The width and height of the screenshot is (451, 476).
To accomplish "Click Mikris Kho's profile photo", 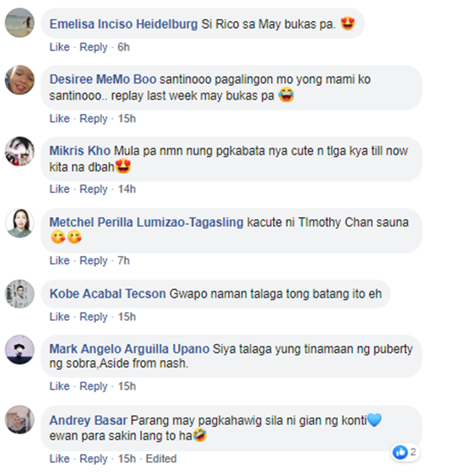I will click(x=20, y=152).
